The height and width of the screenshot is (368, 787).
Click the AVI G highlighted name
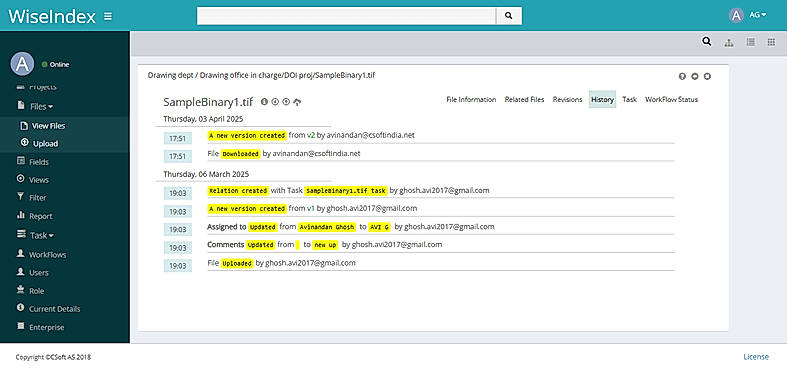pos(379,227)
